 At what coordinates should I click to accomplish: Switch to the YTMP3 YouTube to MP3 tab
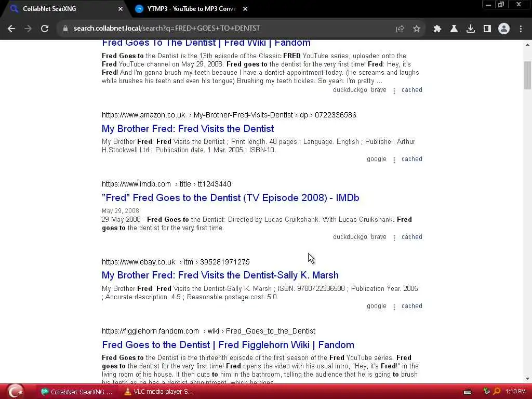click(x=191, y=9)
